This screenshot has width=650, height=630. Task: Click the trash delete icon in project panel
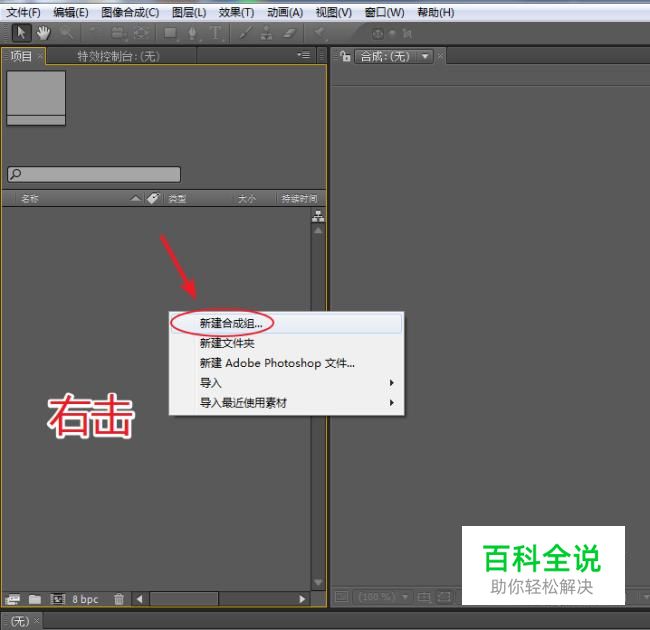point(119,599)
